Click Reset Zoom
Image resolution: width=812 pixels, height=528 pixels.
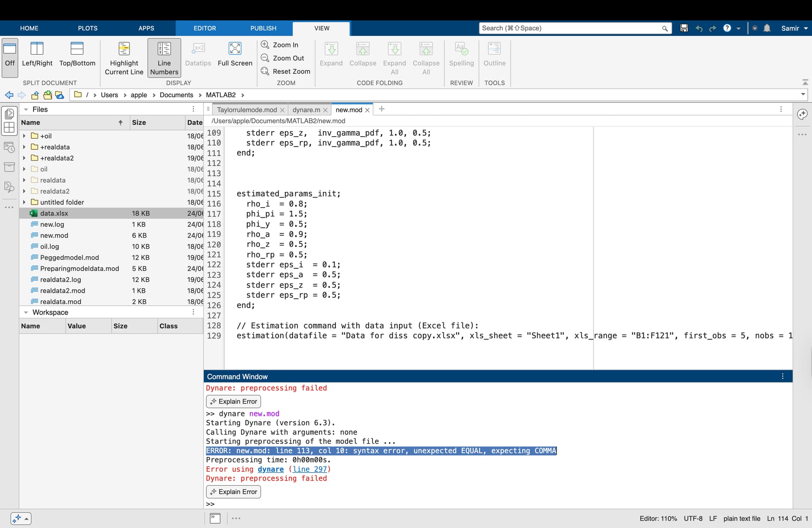click(x=286, y=71)
